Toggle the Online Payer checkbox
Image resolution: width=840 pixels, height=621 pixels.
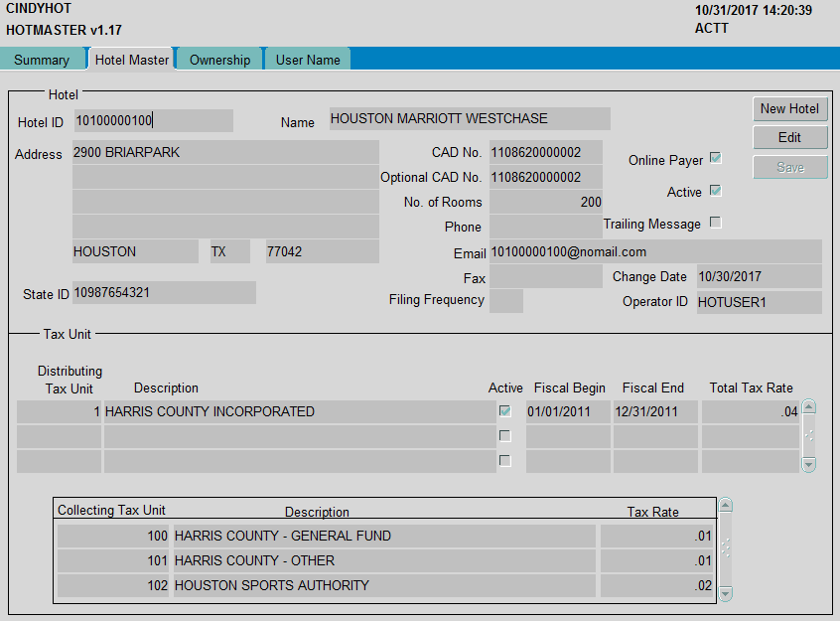point(715,159)
